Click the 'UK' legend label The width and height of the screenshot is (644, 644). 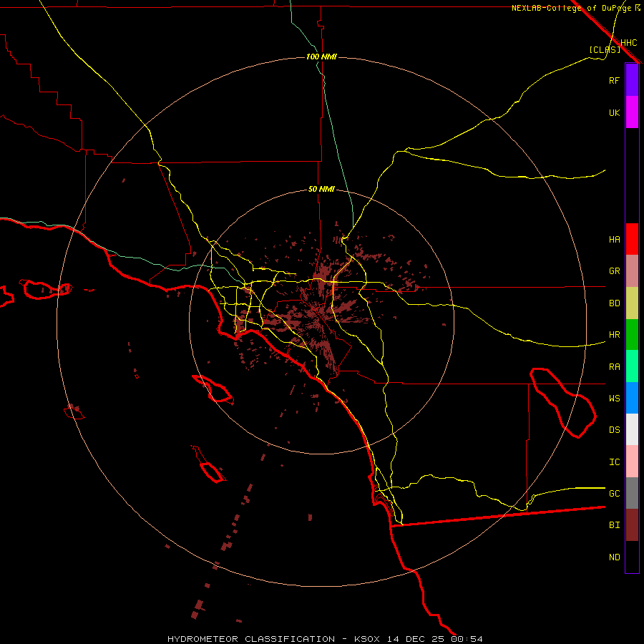615,112
